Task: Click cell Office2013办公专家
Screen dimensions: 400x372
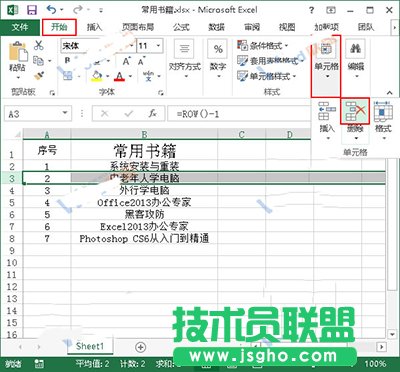Action: pyautogui.click(x=144, y=202)
